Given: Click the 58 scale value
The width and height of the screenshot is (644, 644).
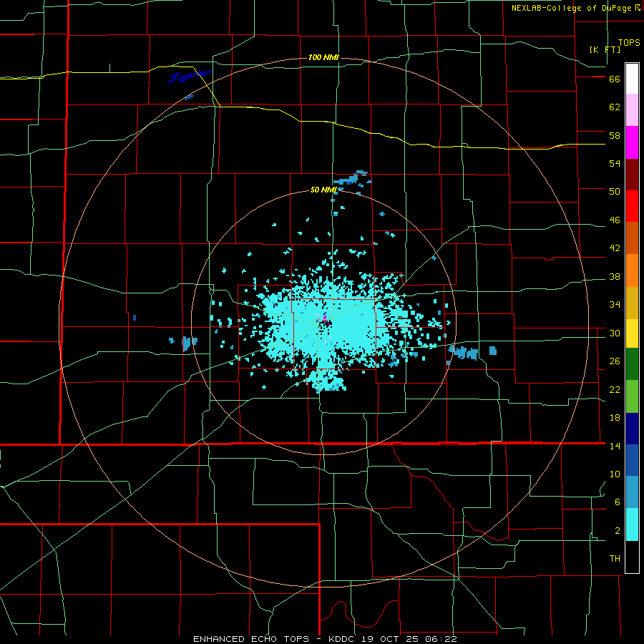Looking at the screenshot, I should click(x=615, y=135).
